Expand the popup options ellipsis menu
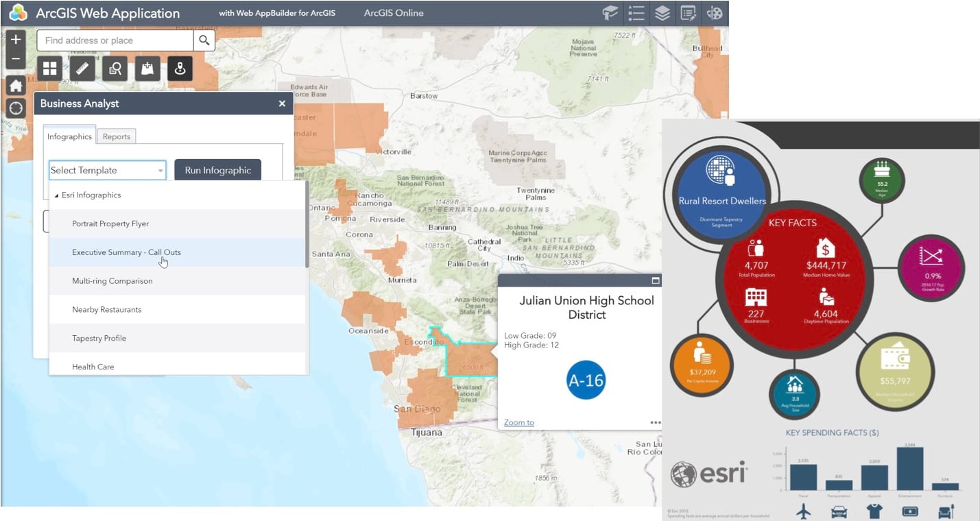 tap(656, 422)
